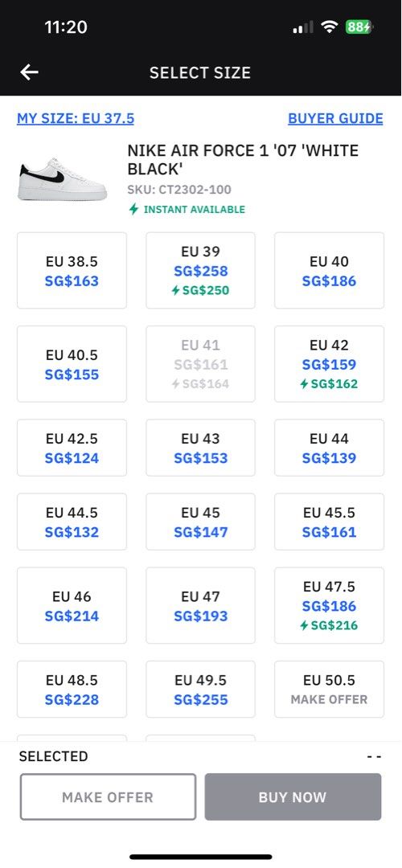The image size is (402, 868).
Task: Tap the lightning bolt beside SG$216
Action: pyautogui.click(x=304, y=625)
